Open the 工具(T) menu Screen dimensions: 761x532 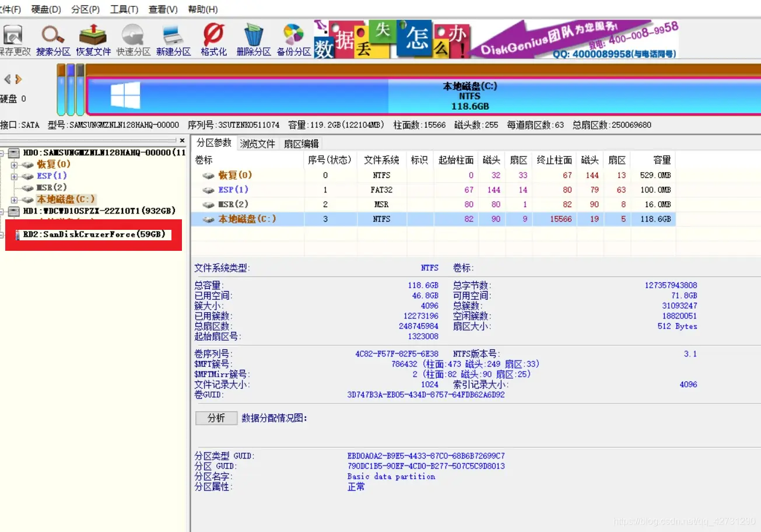[124, 9]
